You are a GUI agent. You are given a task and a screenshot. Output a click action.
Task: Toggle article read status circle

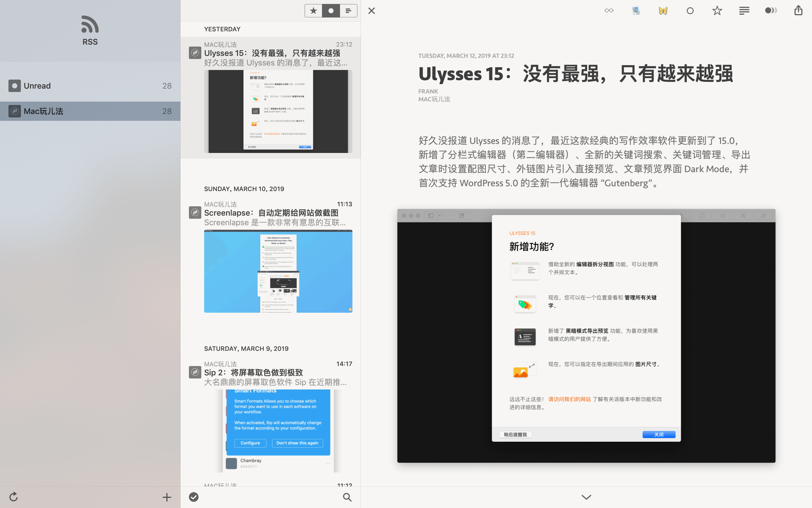tap(690, 11)
